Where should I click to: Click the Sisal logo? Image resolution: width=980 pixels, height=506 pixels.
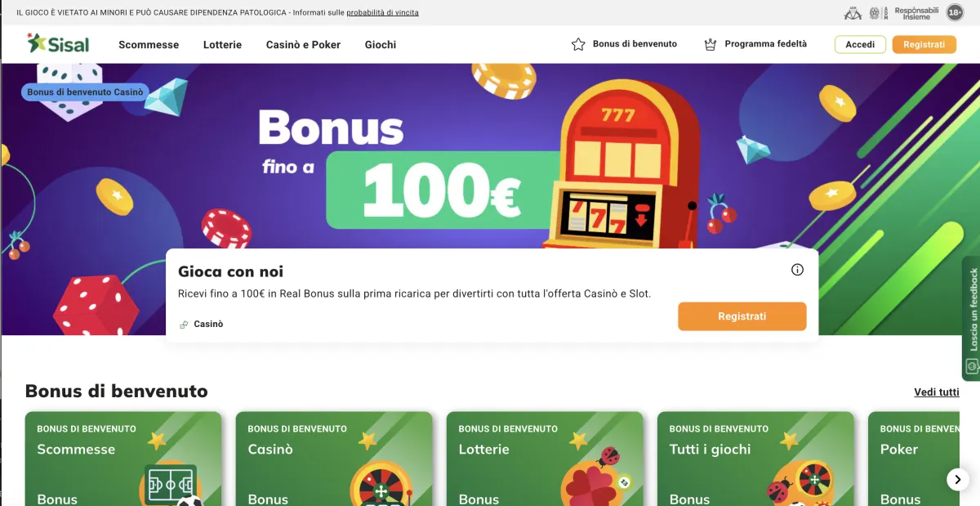(57, 44)
